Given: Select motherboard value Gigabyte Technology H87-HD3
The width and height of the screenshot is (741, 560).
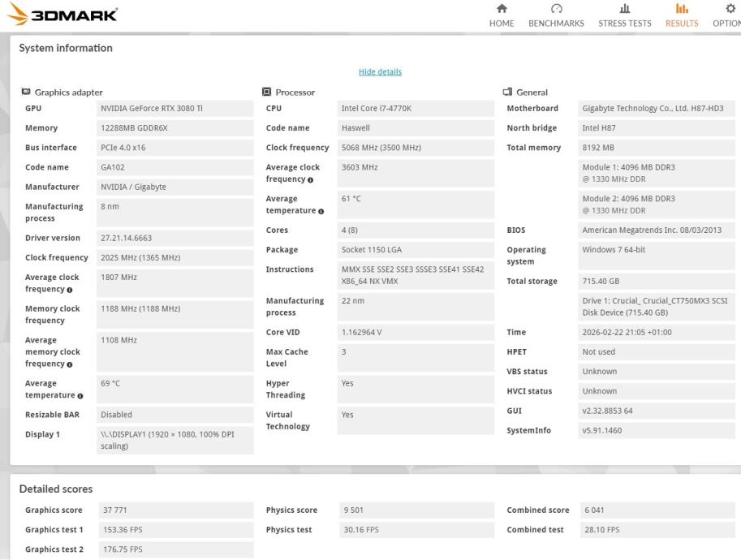Looking at the screenshot, I should pos(657,108).
